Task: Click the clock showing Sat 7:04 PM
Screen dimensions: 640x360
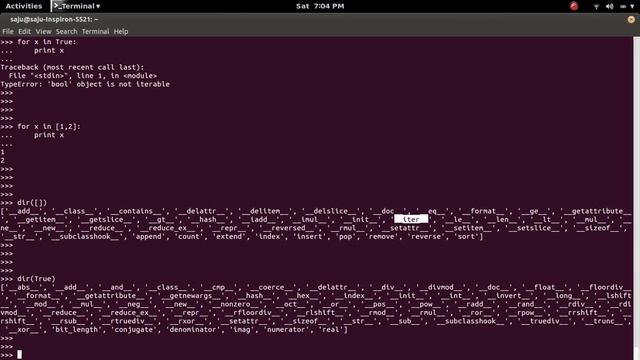Action: [x=320, y=6]
